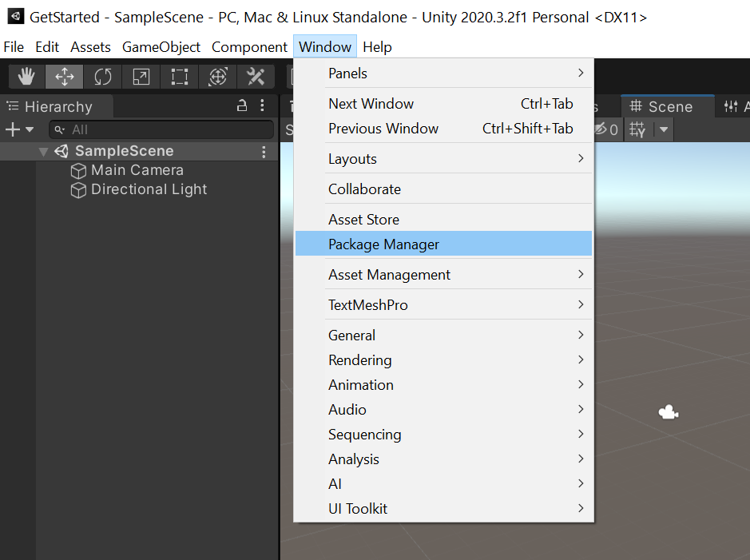
Task: Expand the AI submenu
Action: pyautogui.click(x=443, y=484)
